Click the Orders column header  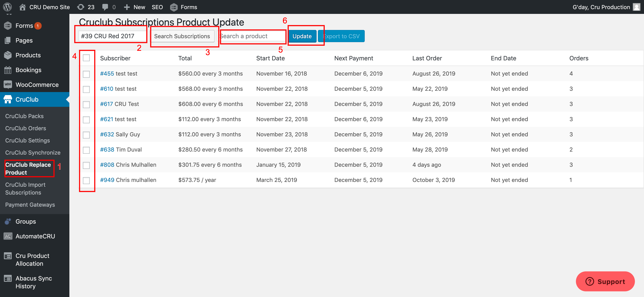579,58
